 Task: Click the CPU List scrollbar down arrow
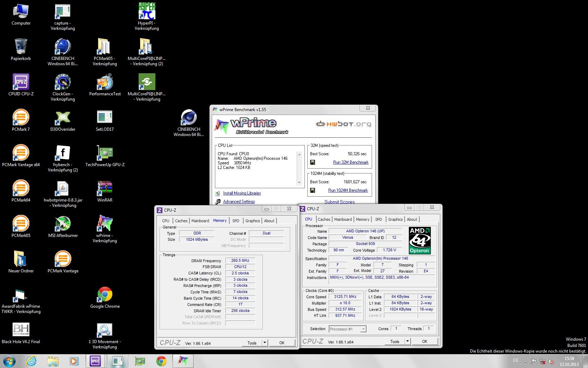pos(299,183)
